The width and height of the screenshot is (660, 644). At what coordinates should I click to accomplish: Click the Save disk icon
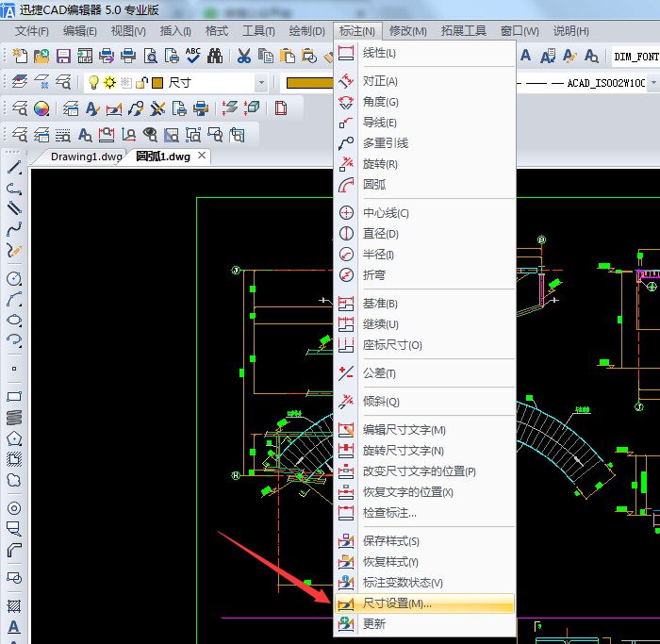(x=63, y=56)
